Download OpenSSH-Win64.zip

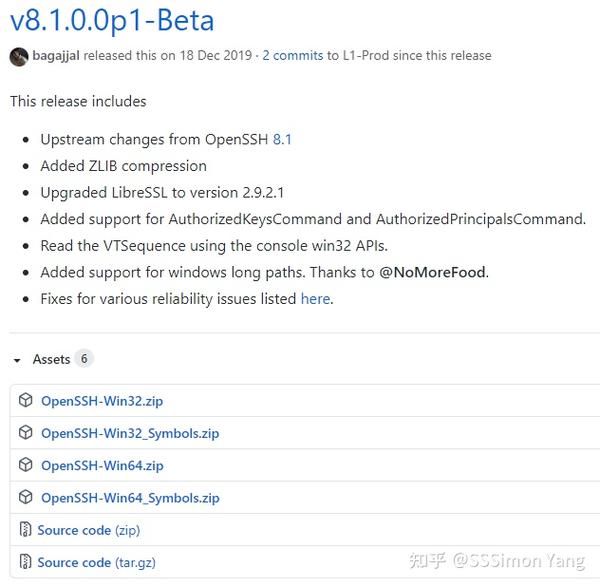point(102,465)
